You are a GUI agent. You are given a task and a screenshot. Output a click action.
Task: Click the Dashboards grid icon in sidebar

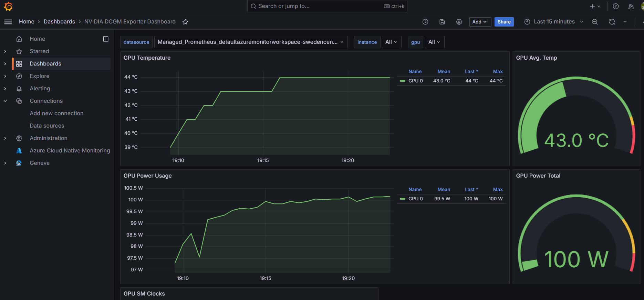pyautogui.click(x=19, y=64)
